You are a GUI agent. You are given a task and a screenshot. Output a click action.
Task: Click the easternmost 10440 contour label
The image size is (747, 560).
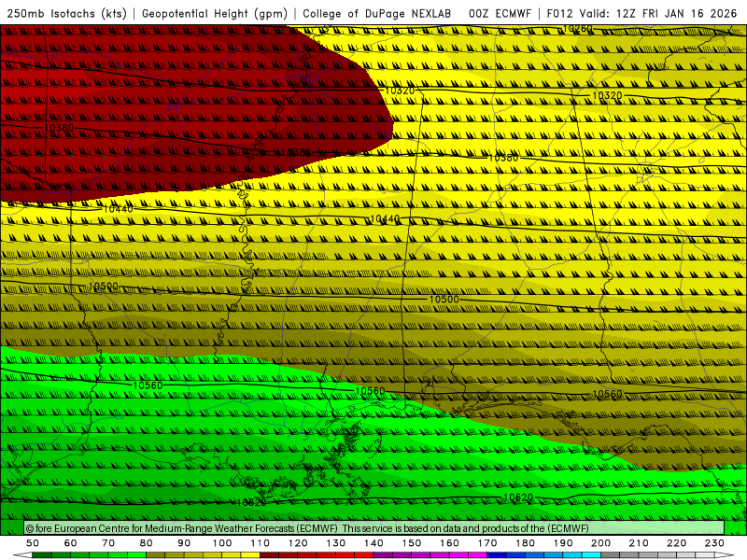tap(385, 219)
